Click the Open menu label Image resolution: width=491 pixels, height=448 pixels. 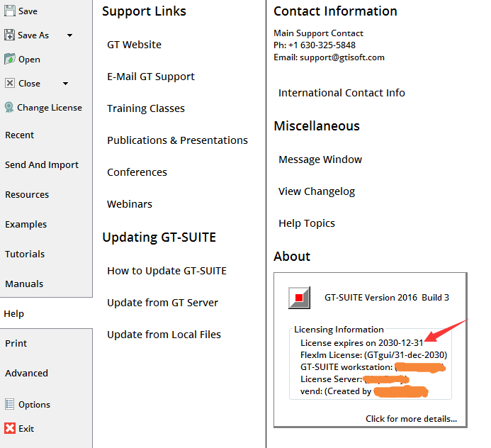click(29, 60)
